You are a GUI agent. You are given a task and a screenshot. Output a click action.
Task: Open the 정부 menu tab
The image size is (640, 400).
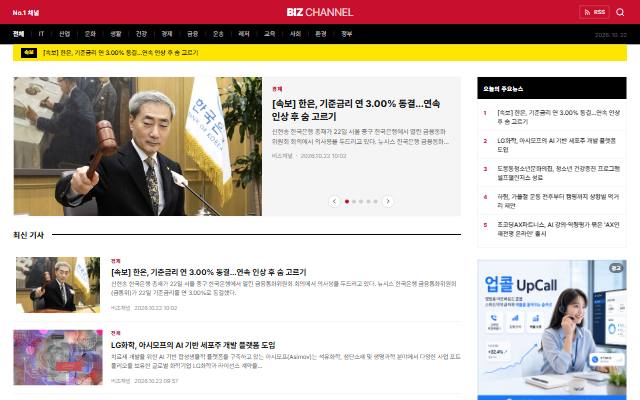(x=347, y=34)
